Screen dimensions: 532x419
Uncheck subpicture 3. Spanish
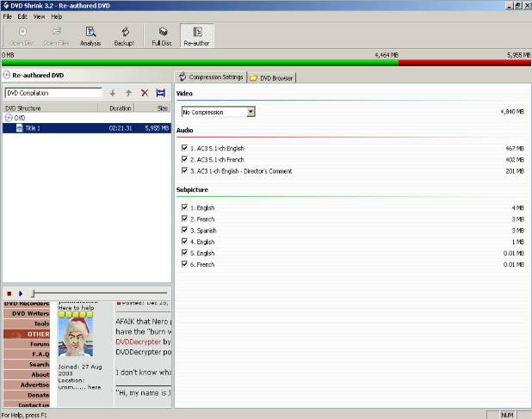[184, 230]
